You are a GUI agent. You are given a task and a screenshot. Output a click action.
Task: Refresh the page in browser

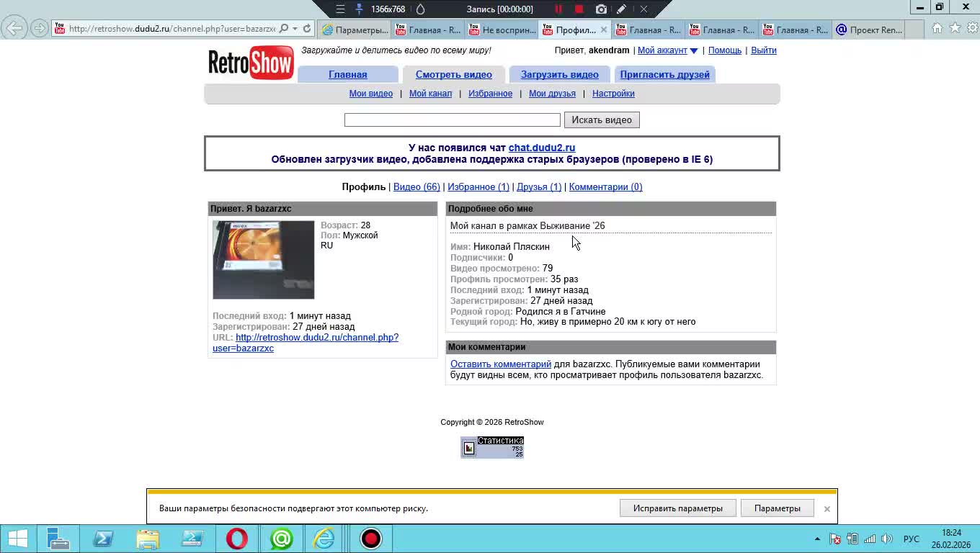pyautogui.click(x=307, y=29)
